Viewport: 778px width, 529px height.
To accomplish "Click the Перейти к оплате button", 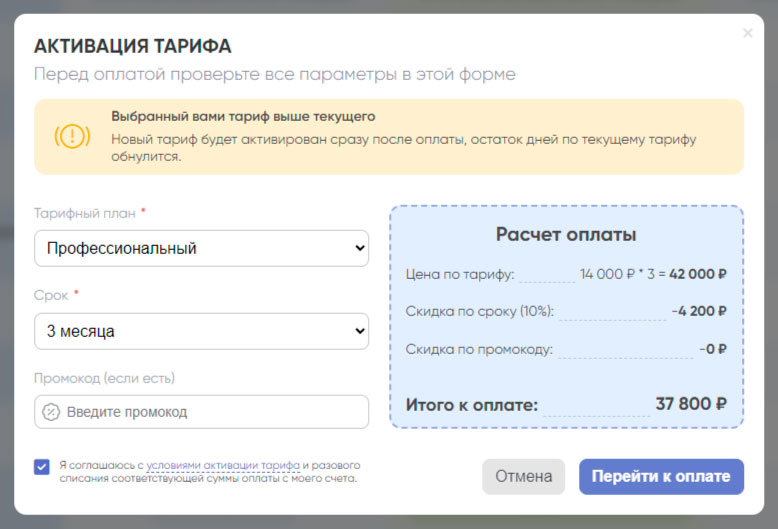I will pos(661,476).
